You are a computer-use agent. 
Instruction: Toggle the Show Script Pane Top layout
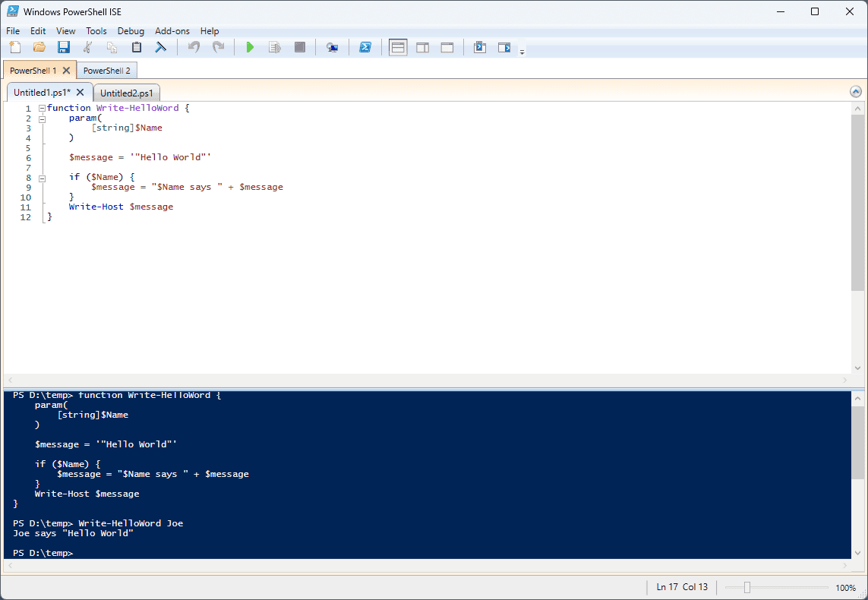(397, 47)
